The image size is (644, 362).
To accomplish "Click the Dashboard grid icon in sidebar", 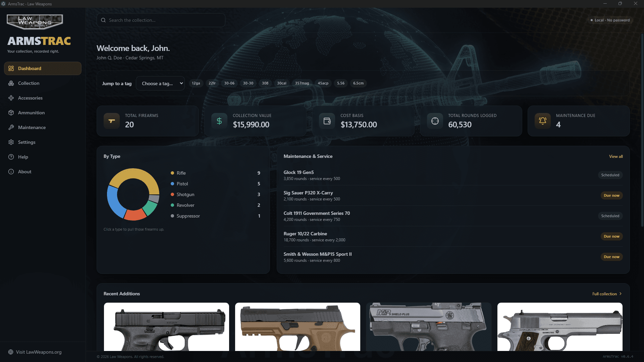I will [x=11, y=68].
